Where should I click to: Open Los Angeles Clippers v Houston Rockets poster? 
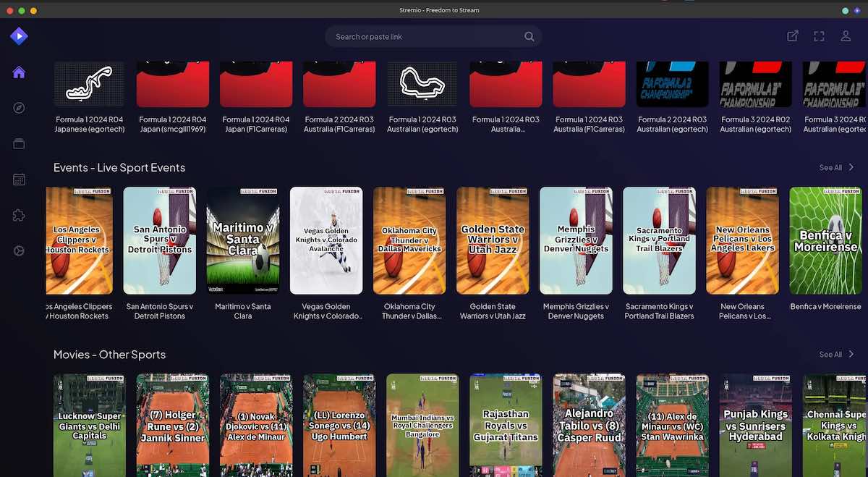[x=79, y=241]
